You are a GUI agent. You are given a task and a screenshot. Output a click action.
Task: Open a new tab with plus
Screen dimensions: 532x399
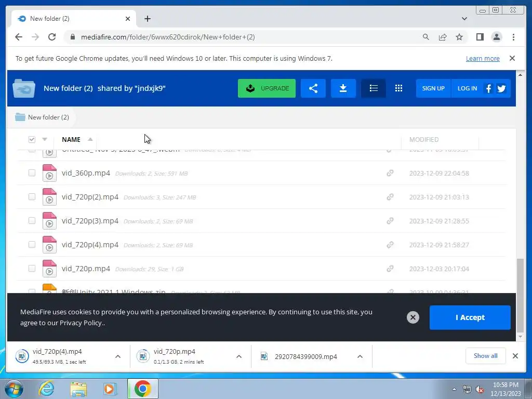[147, 19]
